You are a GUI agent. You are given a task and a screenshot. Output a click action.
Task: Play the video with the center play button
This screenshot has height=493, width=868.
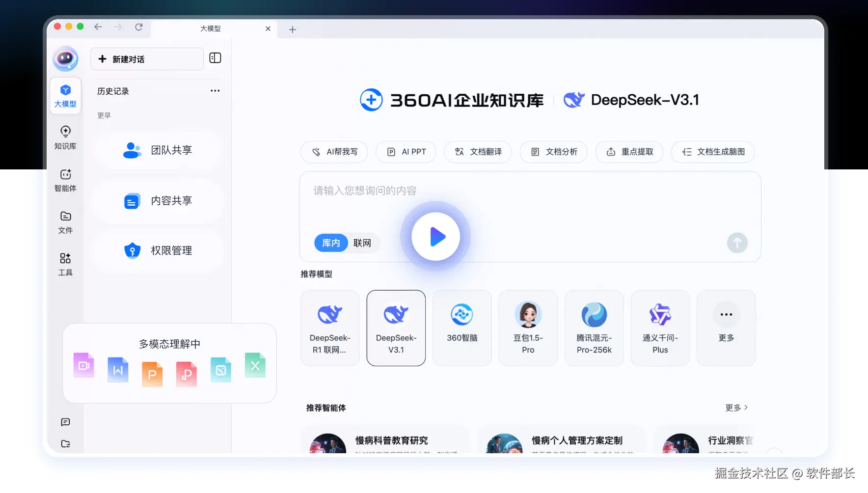click(435, 237)
